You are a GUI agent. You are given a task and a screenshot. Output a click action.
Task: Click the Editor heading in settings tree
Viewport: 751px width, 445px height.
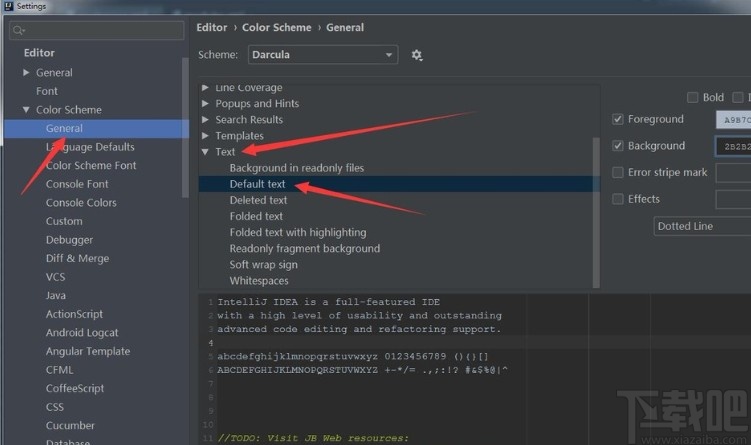39,53
